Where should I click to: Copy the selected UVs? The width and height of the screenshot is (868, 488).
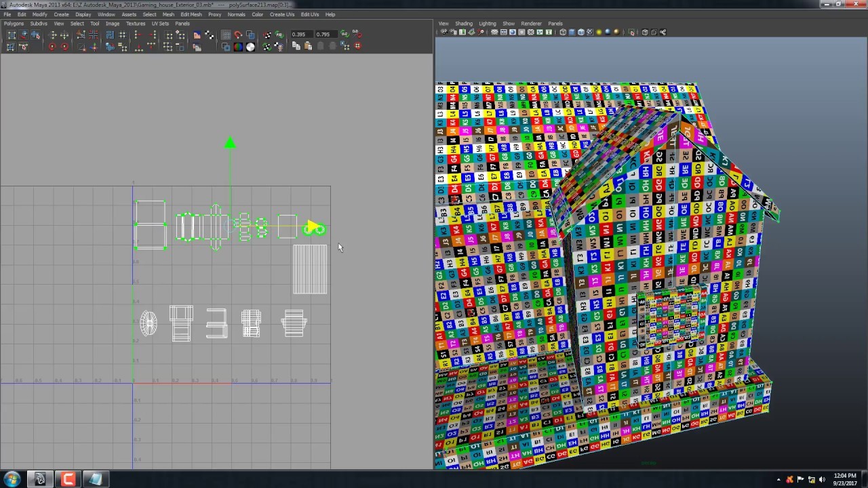click(296, 46)
